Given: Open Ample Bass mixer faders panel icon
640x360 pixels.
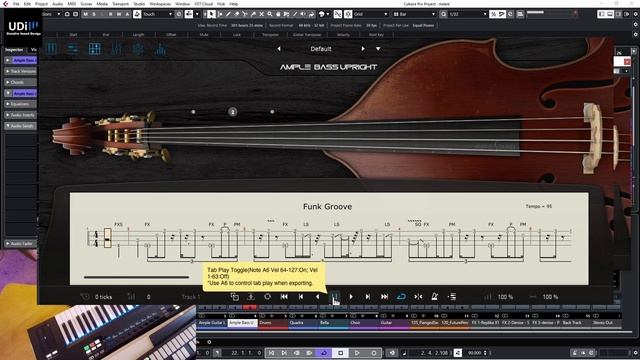Looking at the screenshot, I should (x=116, y=49).
